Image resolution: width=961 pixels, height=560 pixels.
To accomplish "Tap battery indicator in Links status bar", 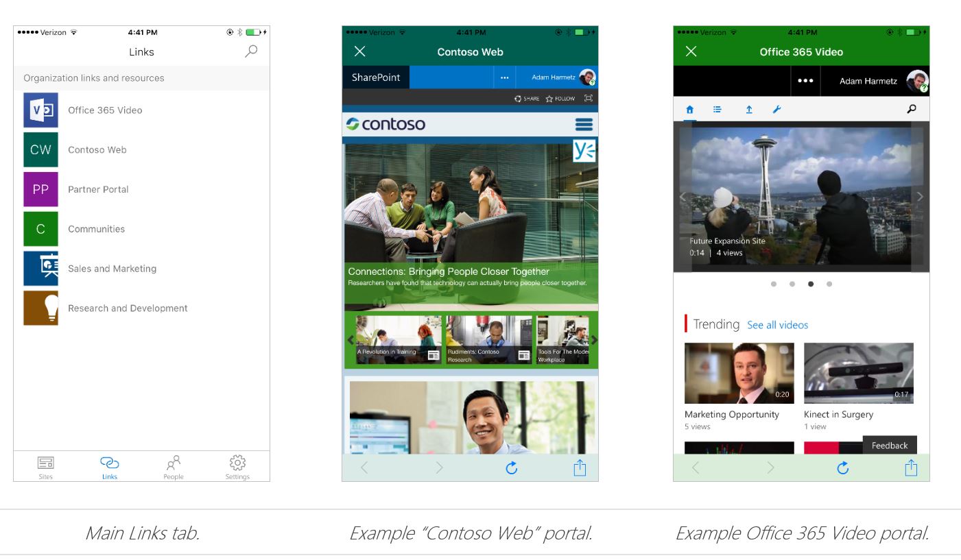I will coord(254,32).
